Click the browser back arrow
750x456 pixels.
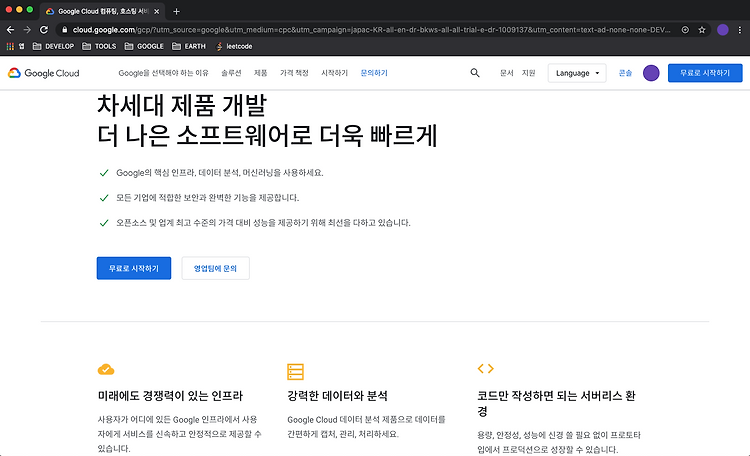click(10, 30)
